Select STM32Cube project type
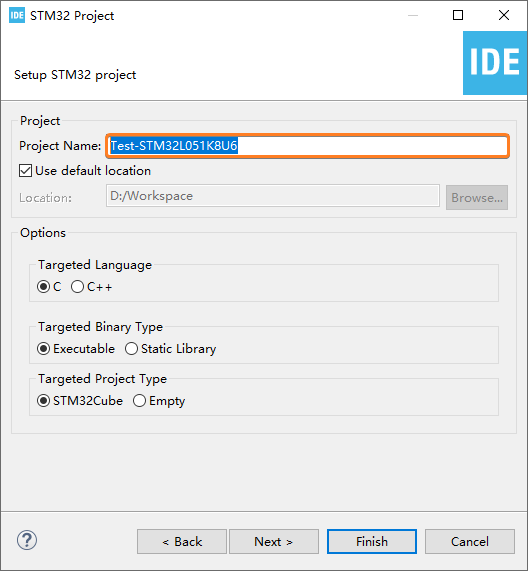Screen dimensions: 528x571 coord(43,401)
